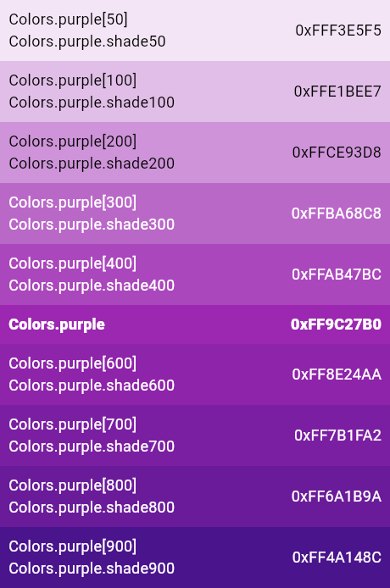Select the Colors.purple[200] swatch
This screenshot has width=390, height=588.
tap(195, 153)
